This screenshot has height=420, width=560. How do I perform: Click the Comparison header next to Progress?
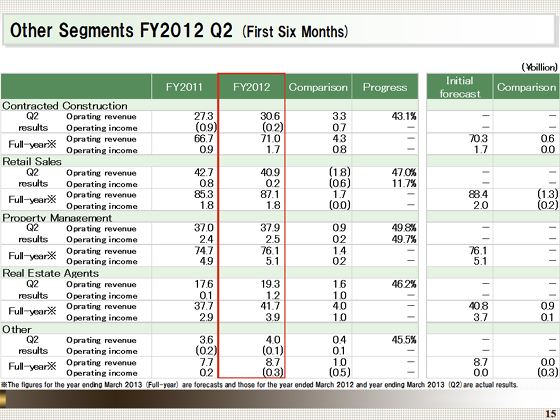(318, 87)
